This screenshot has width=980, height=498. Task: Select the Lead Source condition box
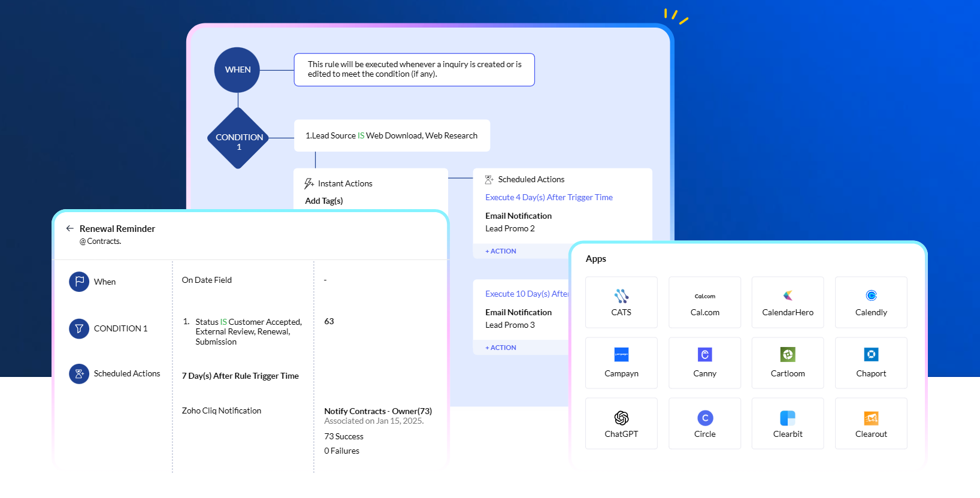point(392,135)
